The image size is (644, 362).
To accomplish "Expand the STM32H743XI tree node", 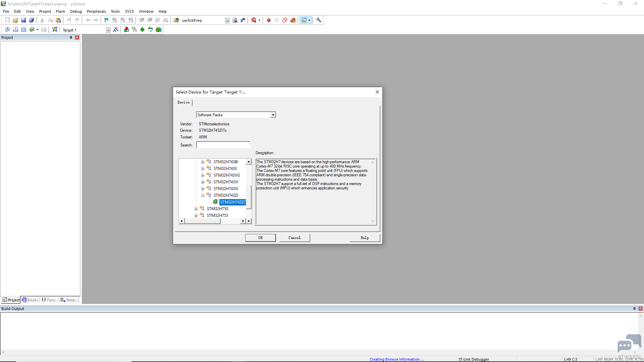I will coord(203,189).
